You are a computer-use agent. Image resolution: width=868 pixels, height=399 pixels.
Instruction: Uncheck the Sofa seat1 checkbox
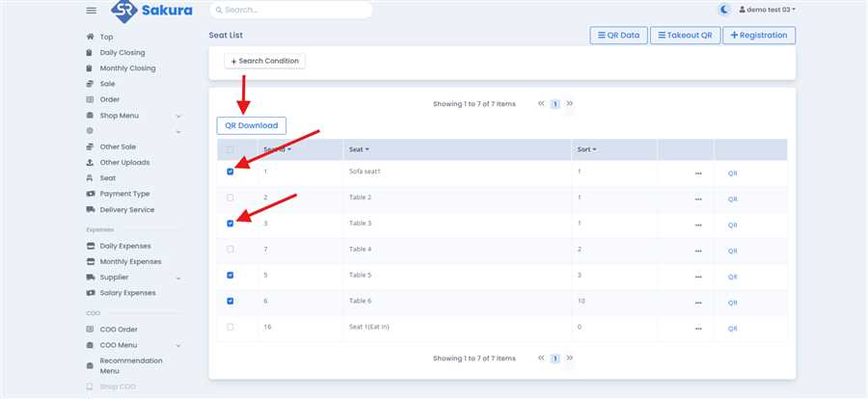pos(230,172)
